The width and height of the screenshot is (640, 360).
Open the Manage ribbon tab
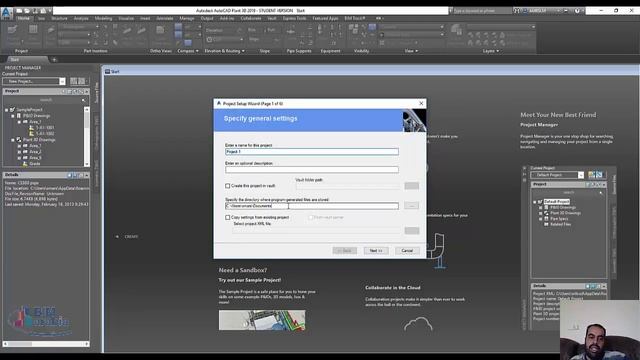pyautogui.click(x=187, y=18)
